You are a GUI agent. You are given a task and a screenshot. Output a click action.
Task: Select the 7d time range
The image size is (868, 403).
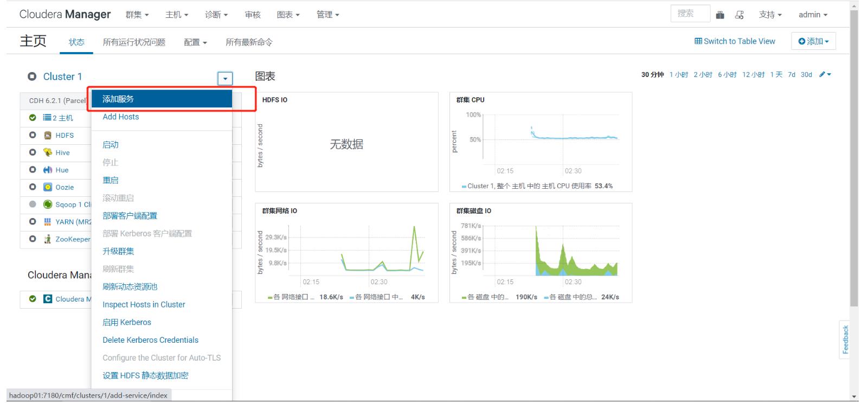tap(792, 75)
